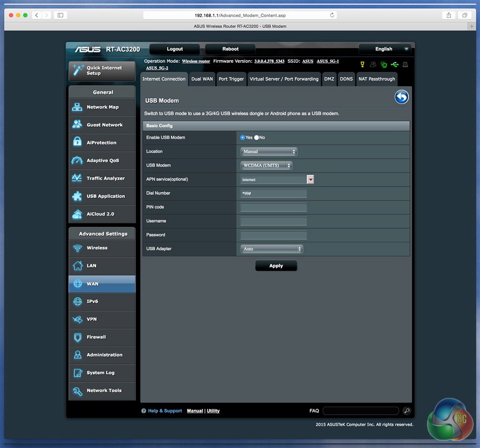The height and width of the screenshot is (448, 480).
Task: Open IPv6 settings
Action: 102,301
